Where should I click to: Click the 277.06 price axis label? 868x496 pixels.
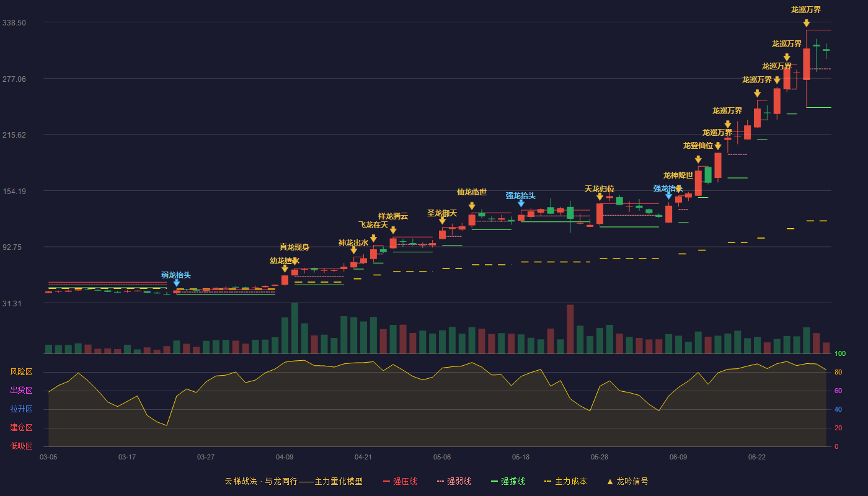click(x=14, y=79)
